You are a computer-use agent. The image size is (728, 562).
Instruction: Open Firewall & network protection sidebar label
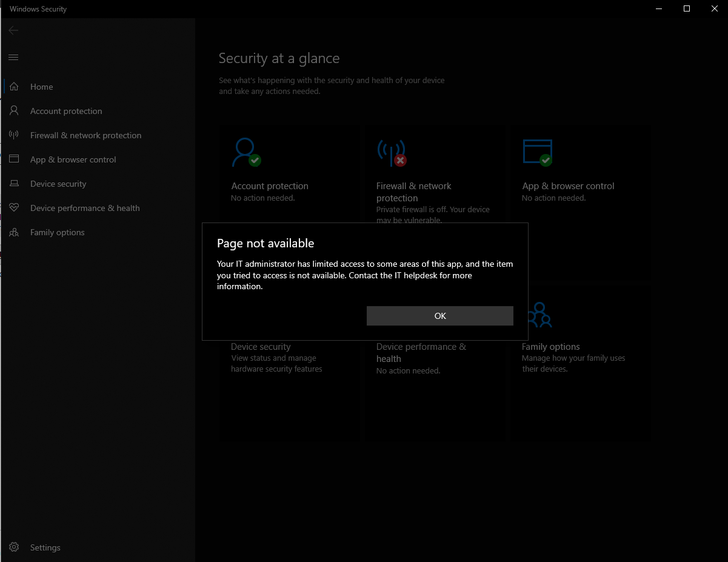[85, 135]
